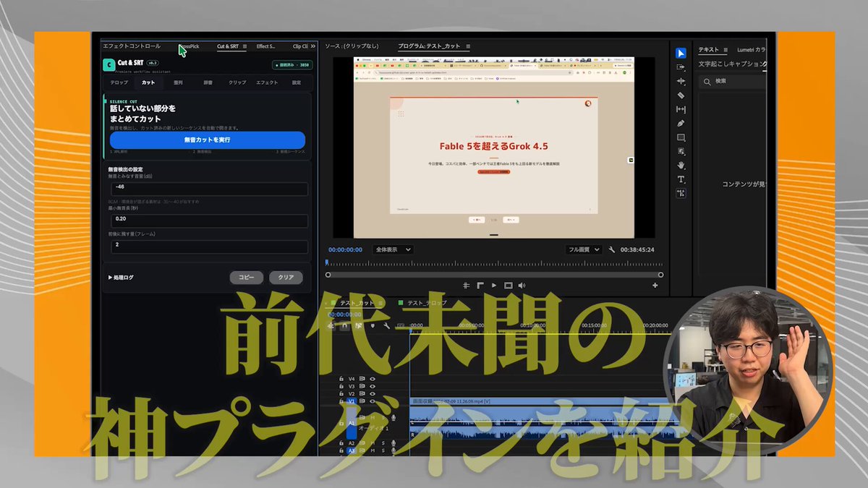868x488 pixels.
Task: Click the magnifier search icon in Text panel
Action: (x=706, y=82)
